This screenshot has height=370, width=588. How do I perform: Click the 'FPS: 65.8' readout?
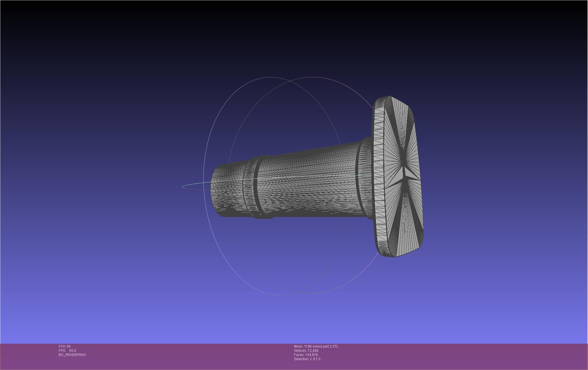click(x=67, y=351)
